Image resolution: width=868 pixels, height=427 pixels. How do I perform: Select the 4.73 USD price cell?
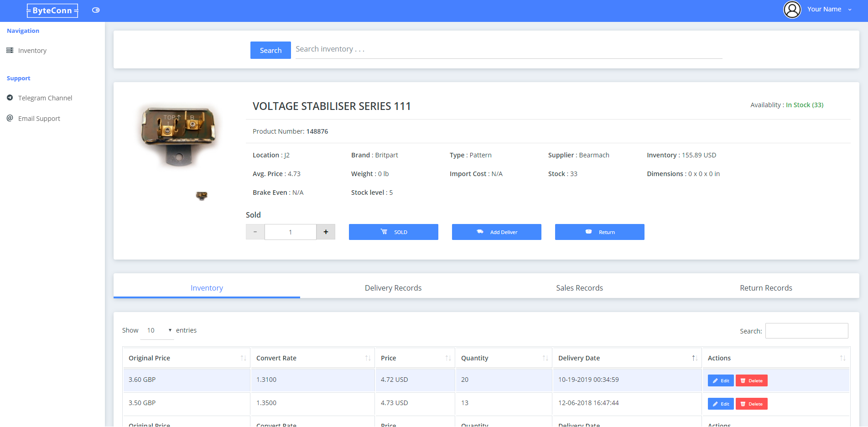click(415, 403)
